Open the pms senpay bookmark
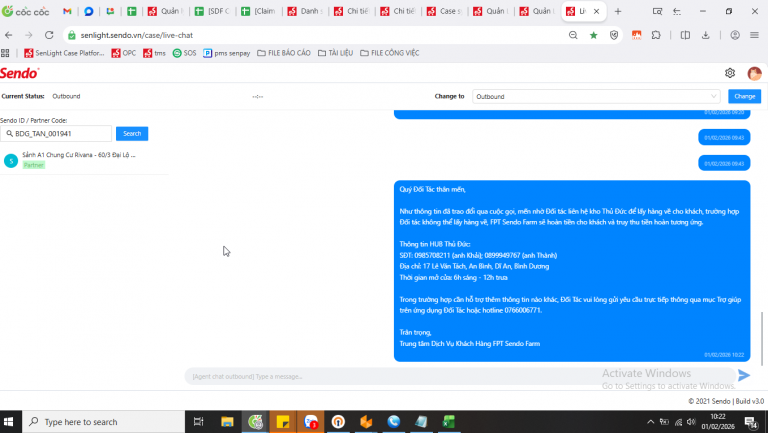The image size is (768, 433). point(227,53)
